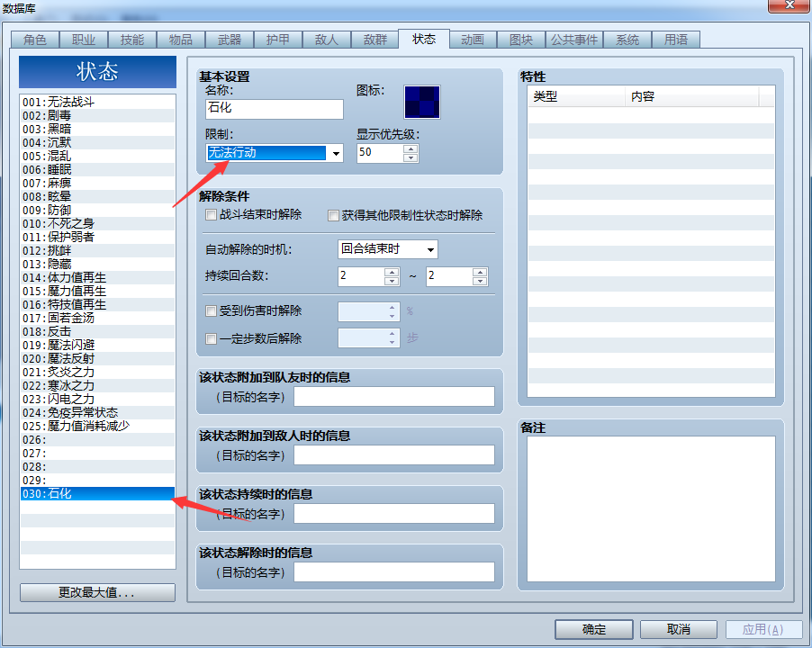Viewport: 812px width, 648px height.
Task: Close the 数据库 window
Action: pos(789,5)
